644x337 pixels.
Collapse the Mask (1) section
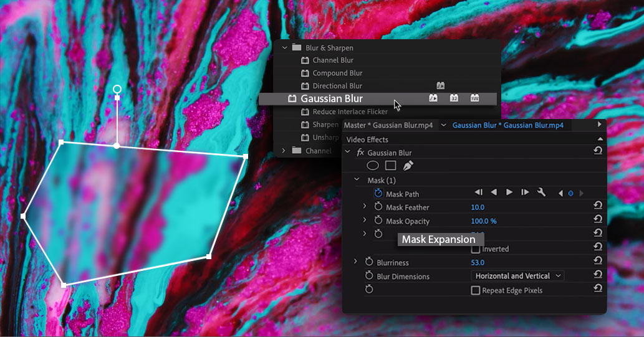(357, 180)
